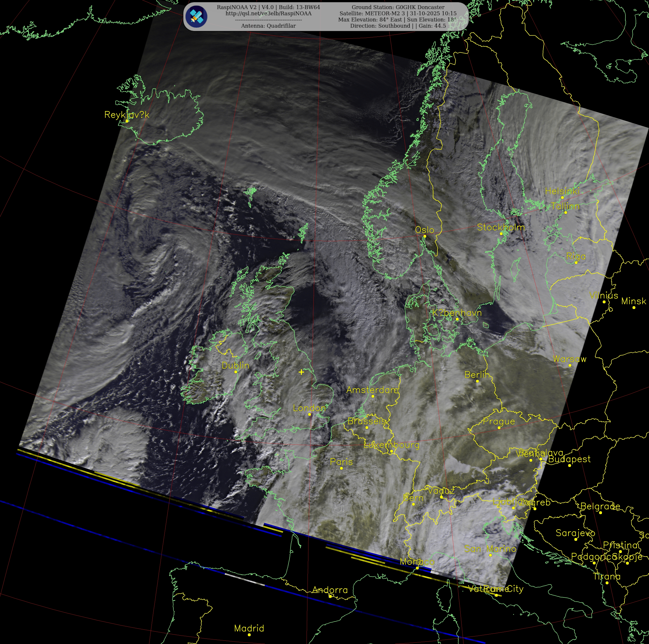Image resolution: width=649 pixels, height=644 pixels.
Task: Click the London city dot marker
Action: point(309,414)
